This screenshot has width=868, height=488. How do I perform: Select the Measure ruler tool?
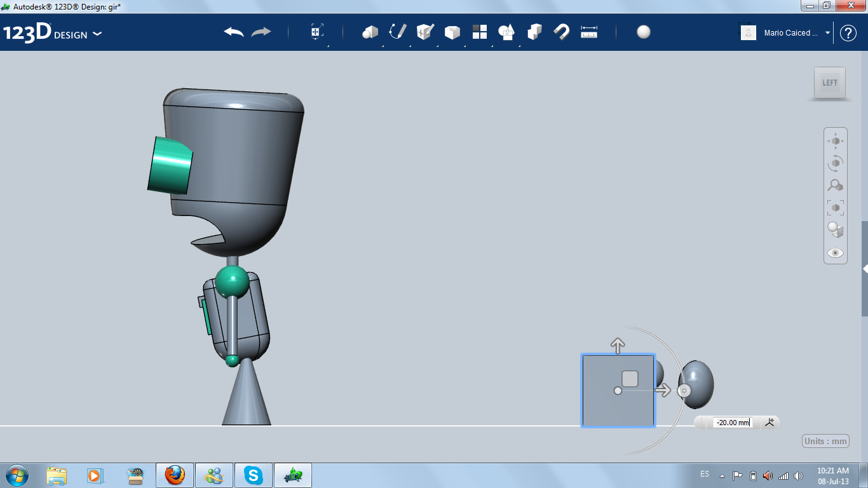tap(589, 32)
